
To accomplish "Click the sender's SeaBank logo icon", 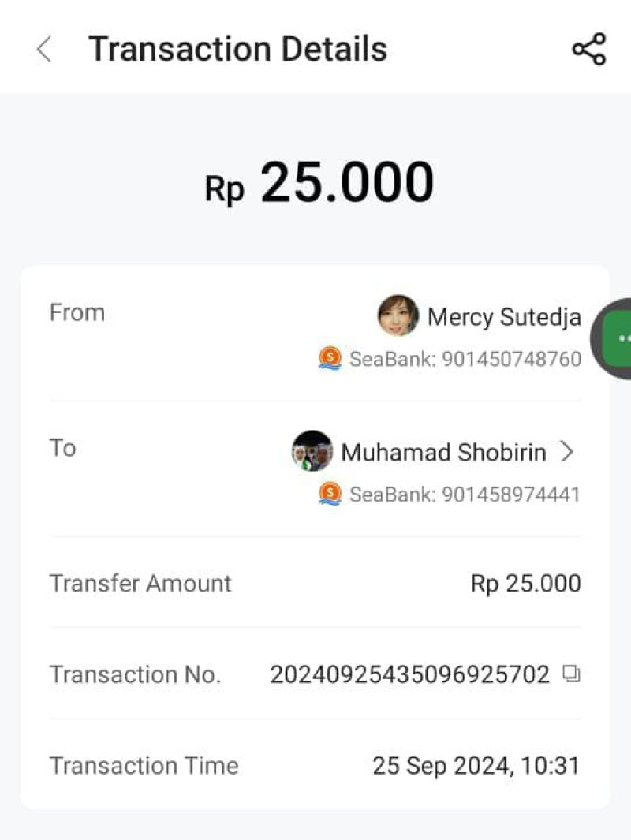I will tap(330, 359).
